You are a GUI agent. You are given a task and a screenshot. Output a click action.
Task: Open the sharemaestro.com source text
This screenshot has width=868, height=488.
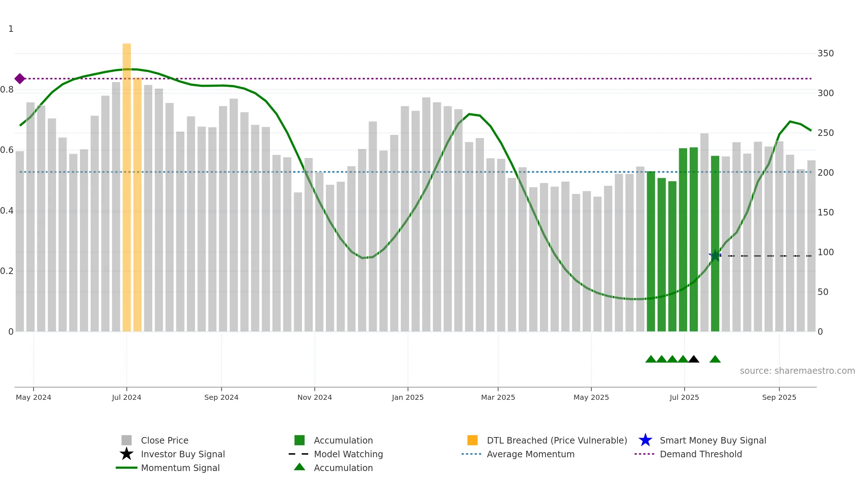(x=797, y=371)
